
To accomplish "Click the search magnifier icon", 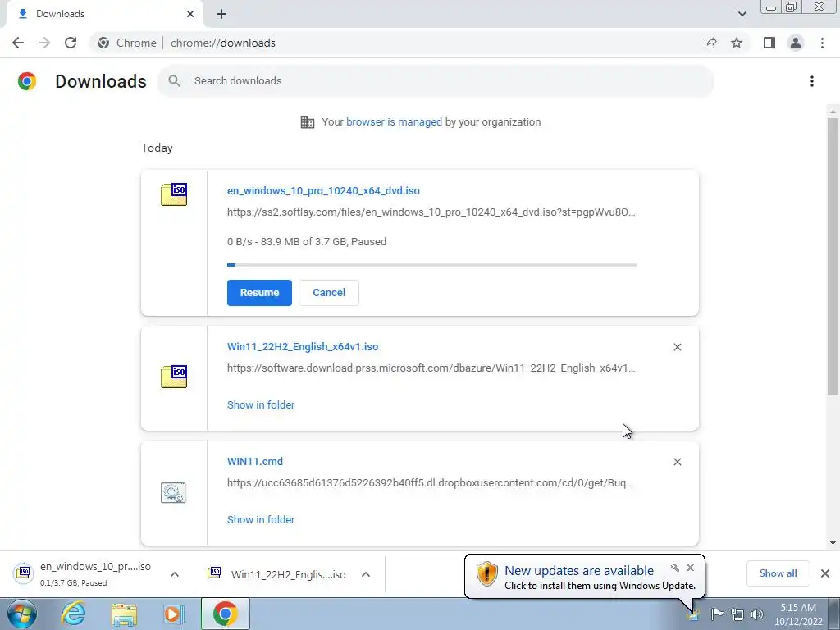I will tap(174, 81).
